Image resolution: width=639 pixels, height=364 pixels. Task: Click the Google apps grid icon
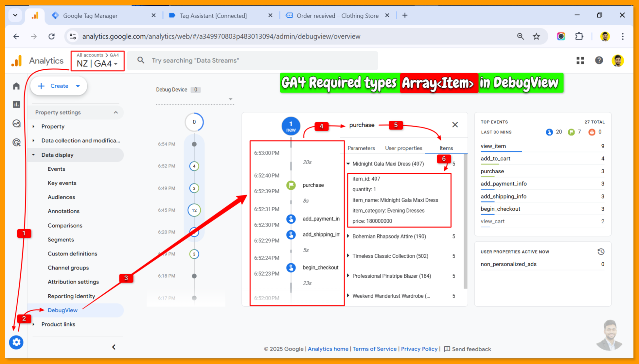click(580, 61)
